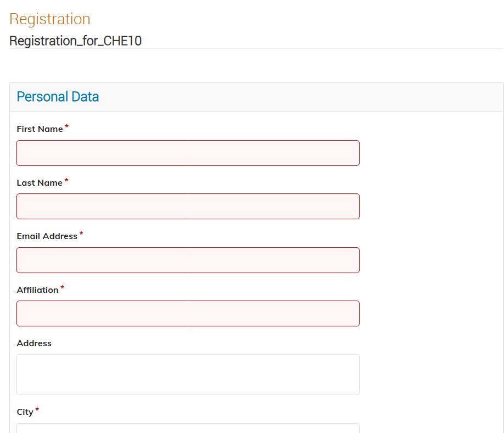Click the Last Name label
The image size is (504, 433).
coord(40,183)
